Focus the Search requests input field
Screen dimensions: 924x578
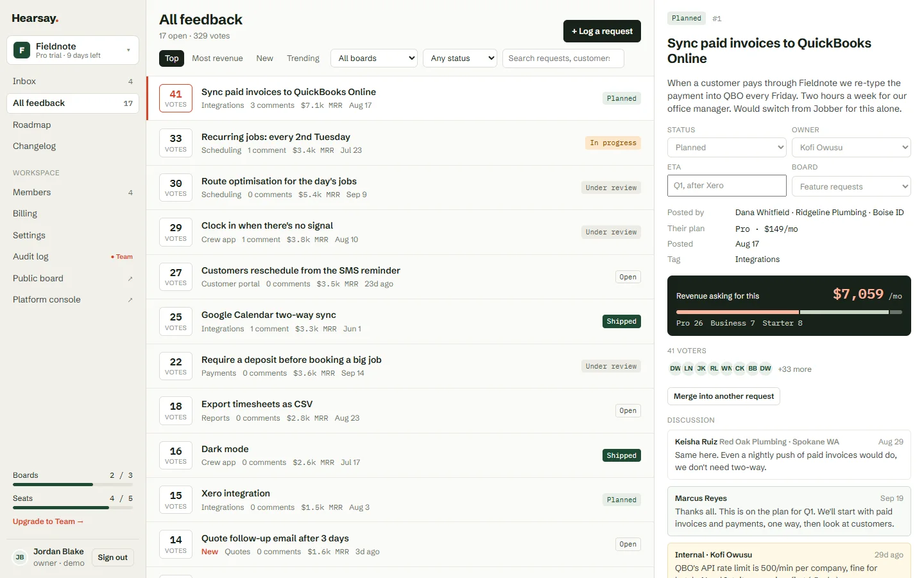click(563, 58)
